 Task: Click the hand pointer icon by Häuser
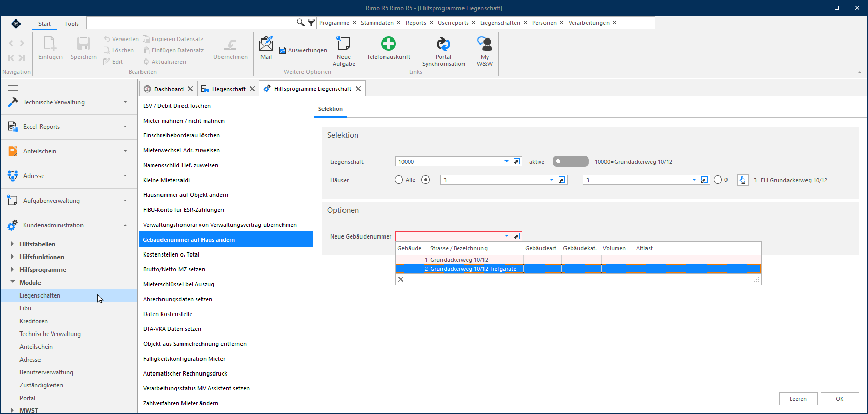[742, 180]
